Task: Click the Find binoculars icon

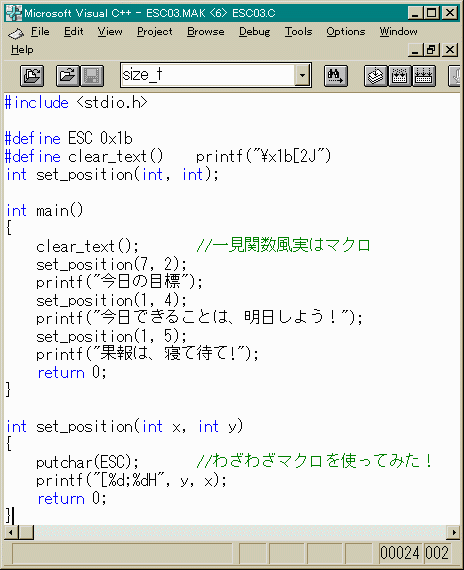Action: (x=336, y=76)
